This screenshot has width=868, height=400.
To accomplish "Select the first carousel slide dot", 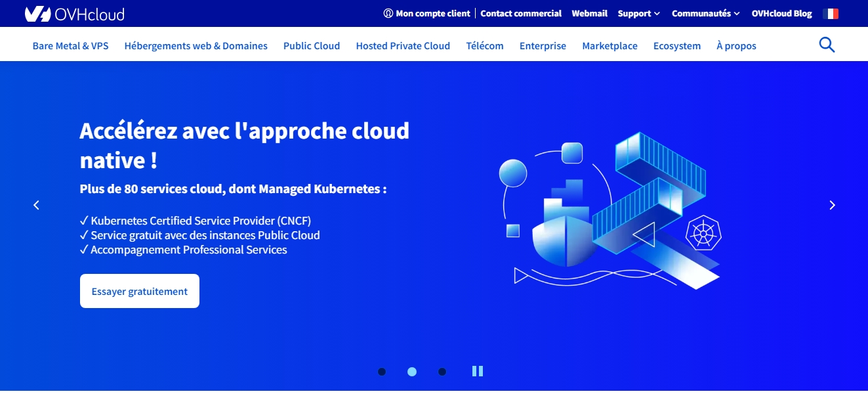I will (x=382, y=372).
